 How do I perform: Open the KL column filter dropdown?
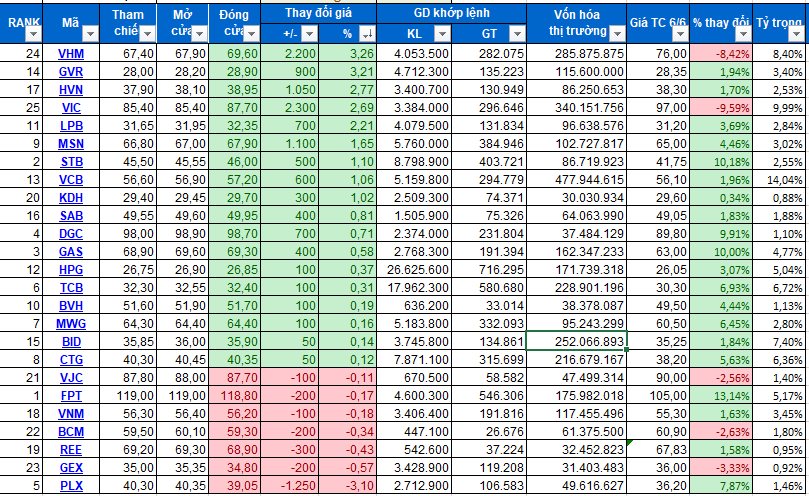tap(442, 34)
